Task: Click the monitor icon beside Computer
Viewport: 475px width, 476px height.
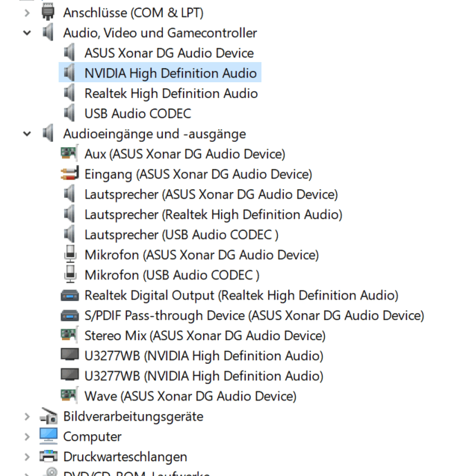Action: (49, 436)
